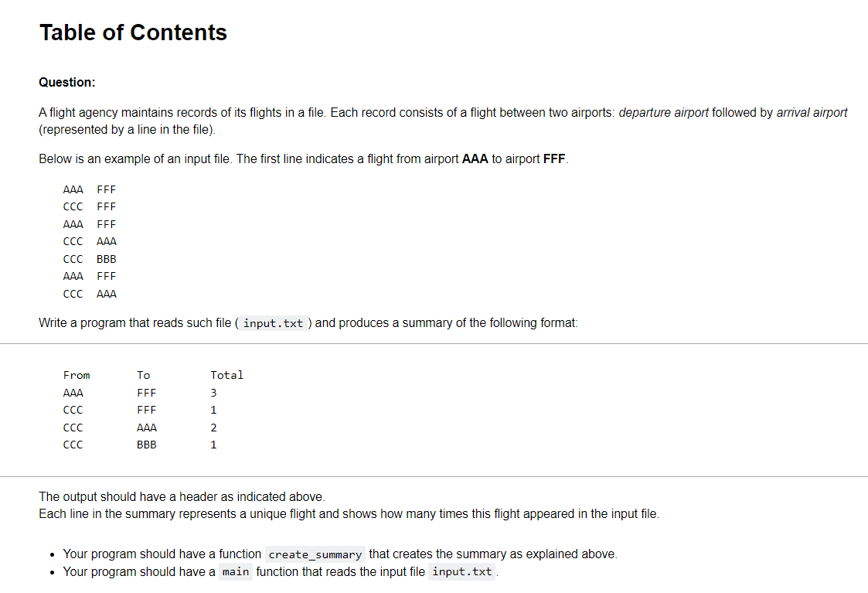Click bold "FFF" ending the example sentence
The image size is (868, 593).
click(554, 159)
